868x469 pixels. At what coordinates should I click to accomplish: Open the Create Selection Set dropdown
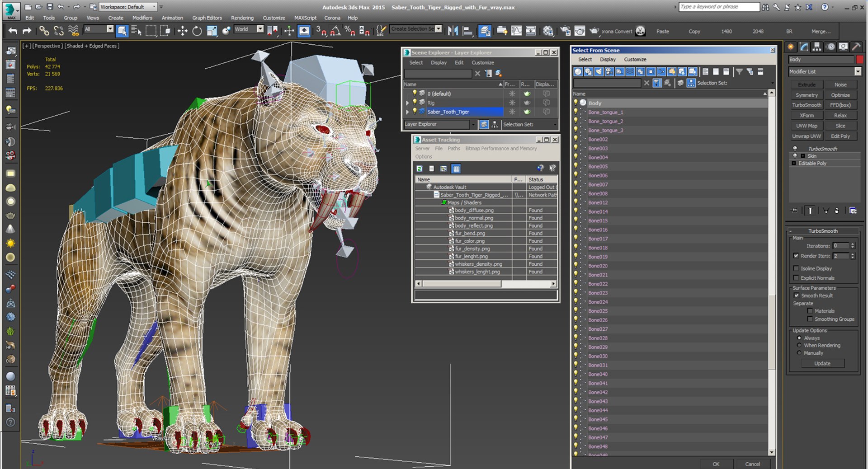tap(438, 29)
